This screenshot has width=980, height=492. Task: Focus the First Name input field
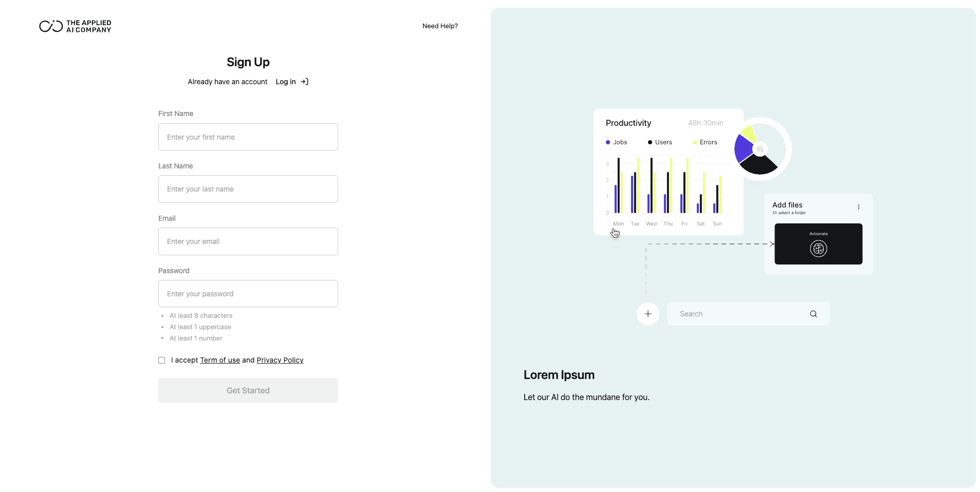click(x=248, y=137)
